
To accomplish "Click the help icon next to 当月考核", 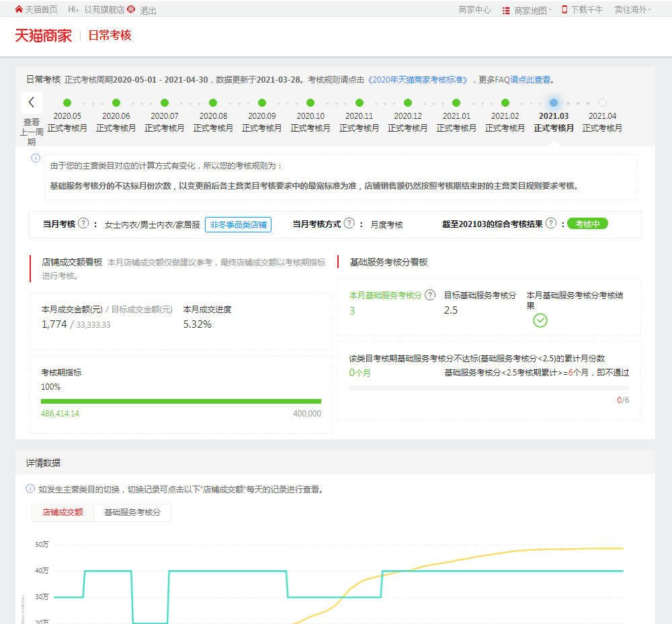I will [x=84, y=223].
